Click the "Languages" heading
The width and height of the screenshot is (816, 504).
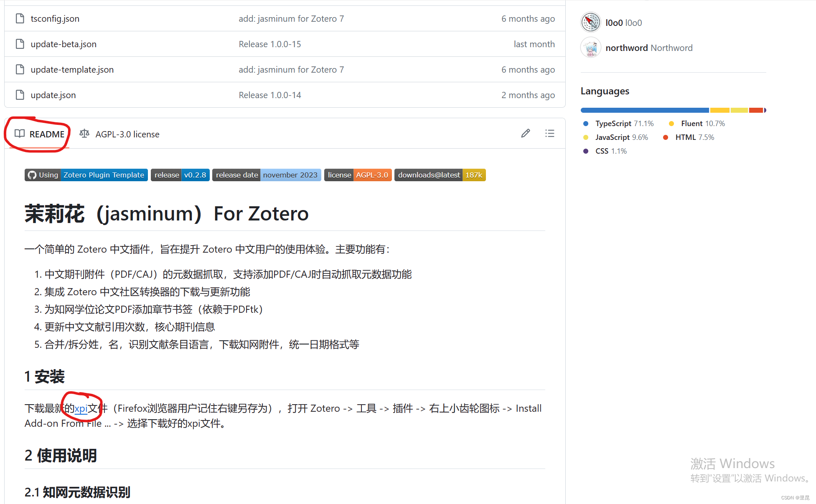[x=605, y=91]
